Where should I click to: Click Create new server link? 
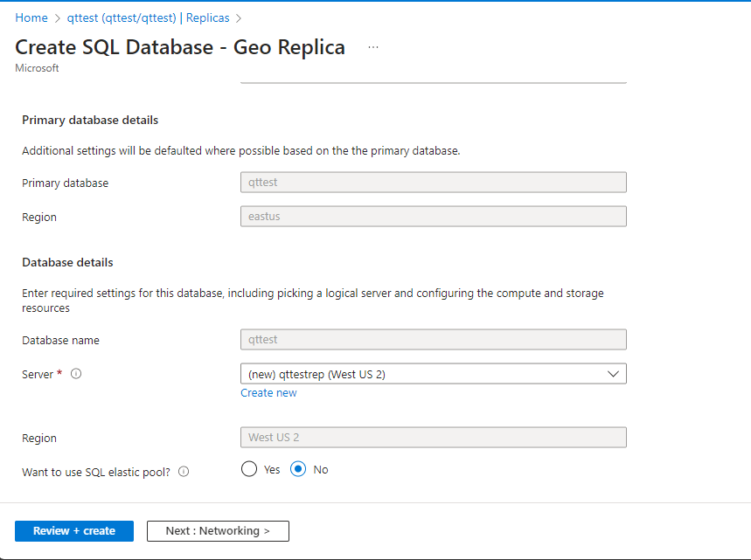click(x=268, y=393)
